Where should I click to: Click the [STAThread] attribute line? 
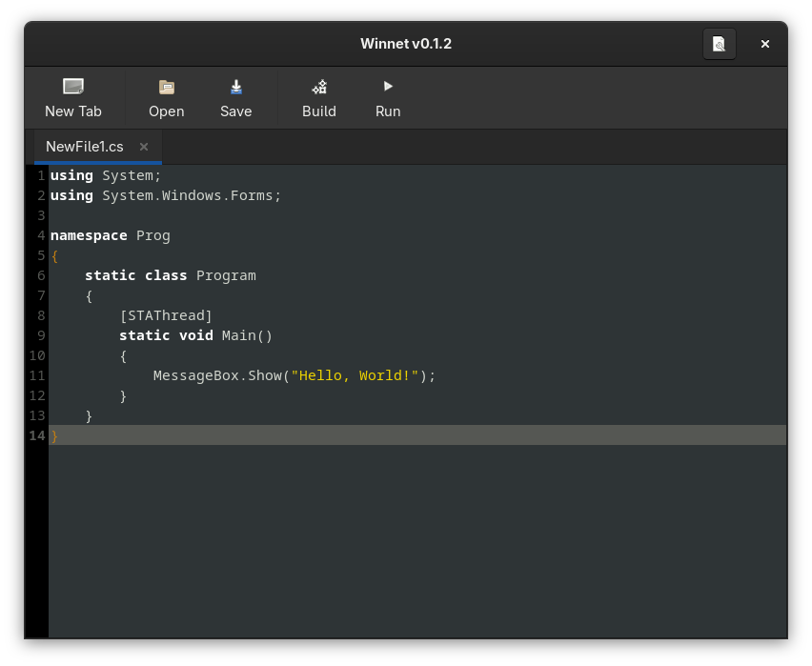(x=166, y=315)
